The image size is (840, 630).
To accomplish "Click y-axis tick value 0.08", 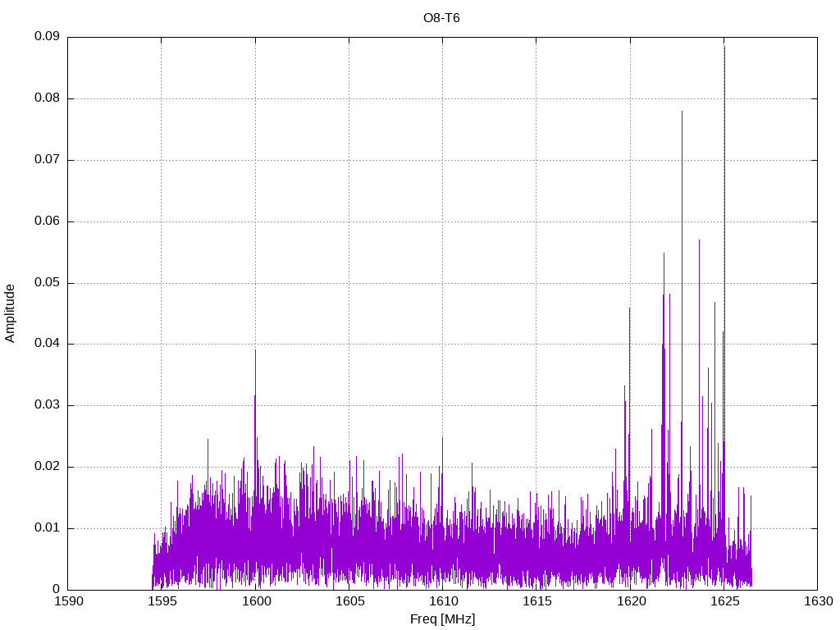I will [47, 98].
